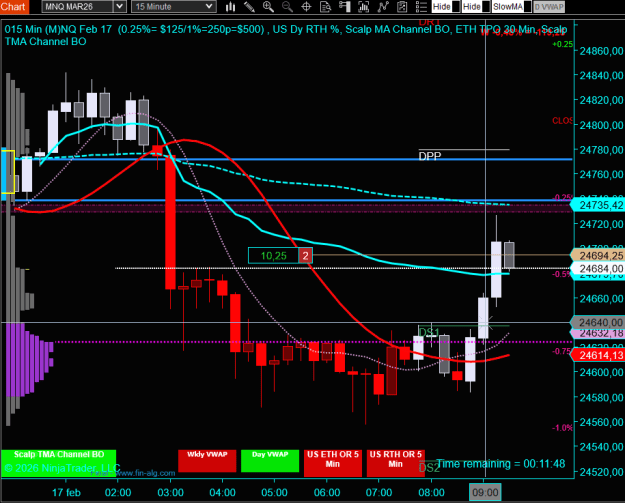Image resolution: width=625 pixels, height=503 pixels.
Task: Click the purple volume profile histogram
Action: 28,360
